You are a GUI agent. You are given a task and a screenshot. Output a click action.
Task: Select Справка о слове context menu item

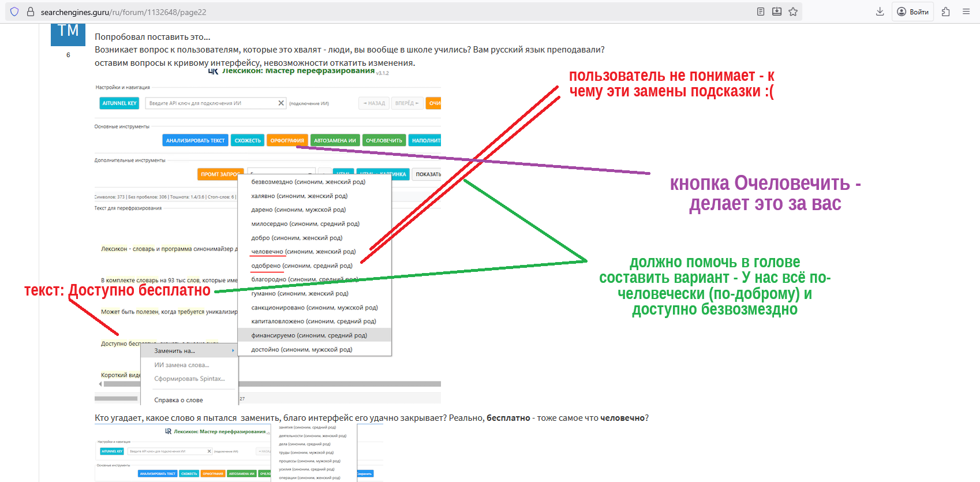click(x=178, y=400)
